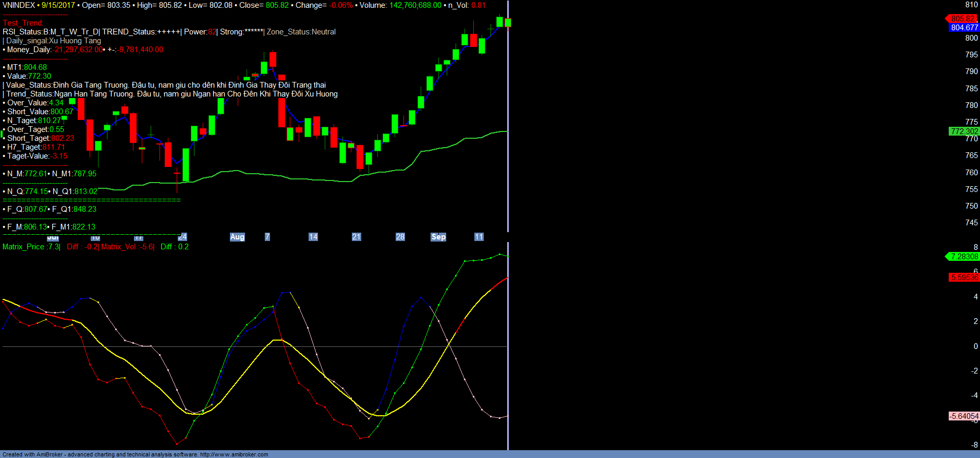Click the 800 level on price axis

[x=971, y=38]
